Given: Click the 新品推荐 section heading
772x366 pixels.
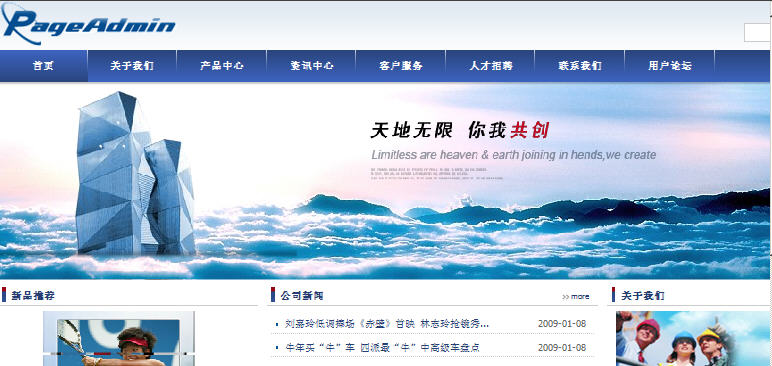Looking at the screenshot, I should [x=33, y=296].
